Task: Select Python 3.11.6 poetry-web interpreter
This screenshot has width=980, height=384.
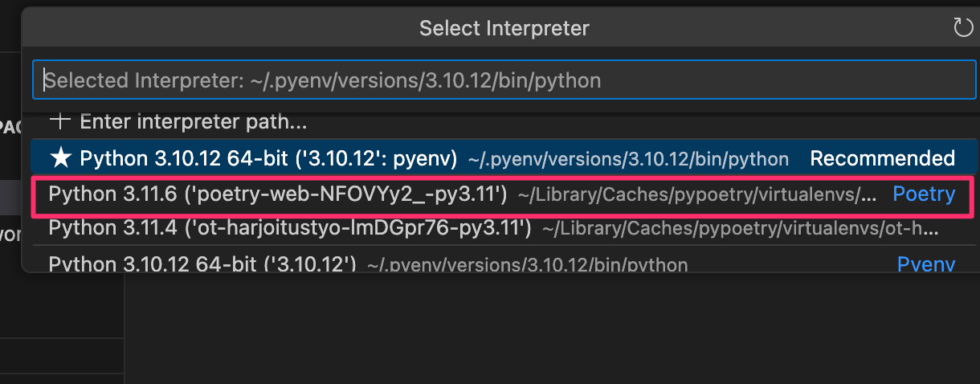Action: pos(277,194)
